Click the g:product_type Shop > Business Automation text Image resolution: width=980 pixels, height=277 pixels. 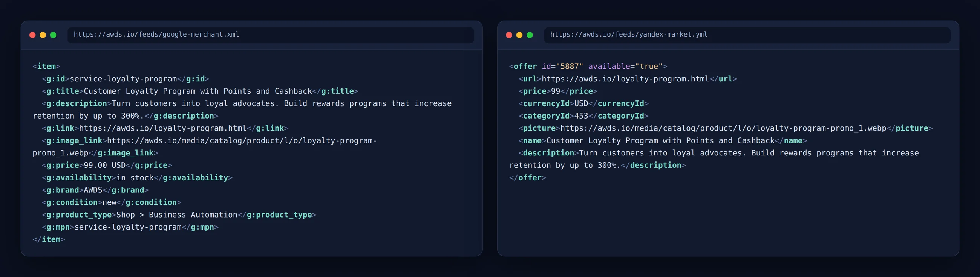click(x=177, y=215)
